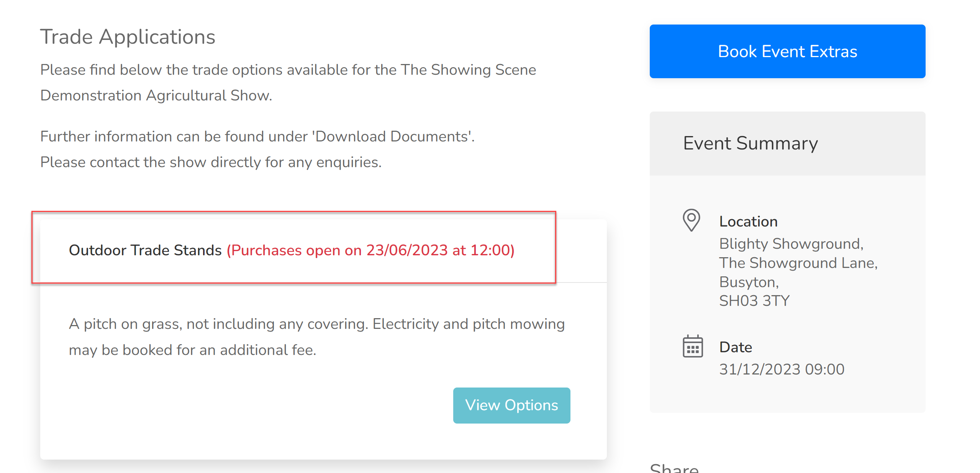Image resolution: width=980 pixels, height=473 pixels.
Task: Open View Options for Outdoor Trade Stands
Action: click(x=511, y=405)
